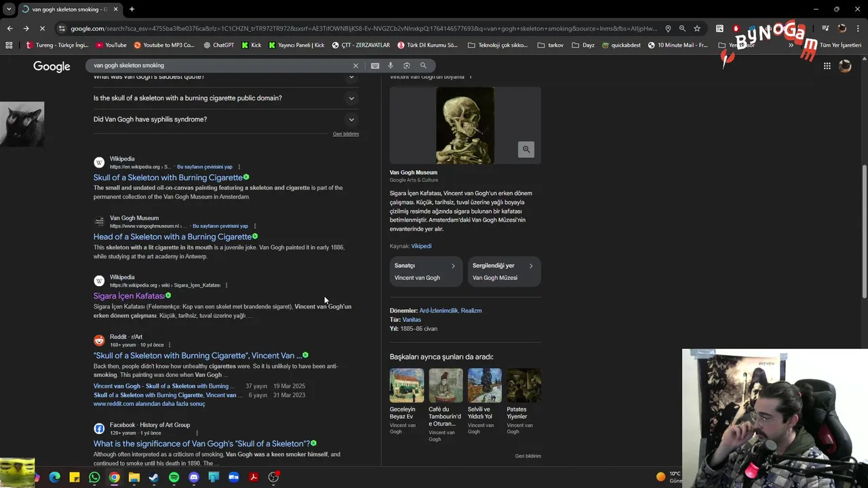Screen dimensions: 868x488
Task: Open Microsoft Edge from the taskbar
Action: pyautogui.click(x=55, y=477)
